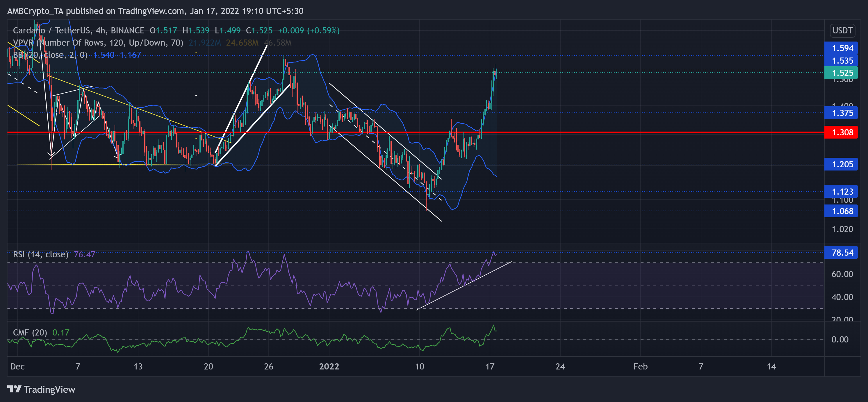Click the RSI 60.00 axis value
868x402 pixels.
(x=842, y=274)
